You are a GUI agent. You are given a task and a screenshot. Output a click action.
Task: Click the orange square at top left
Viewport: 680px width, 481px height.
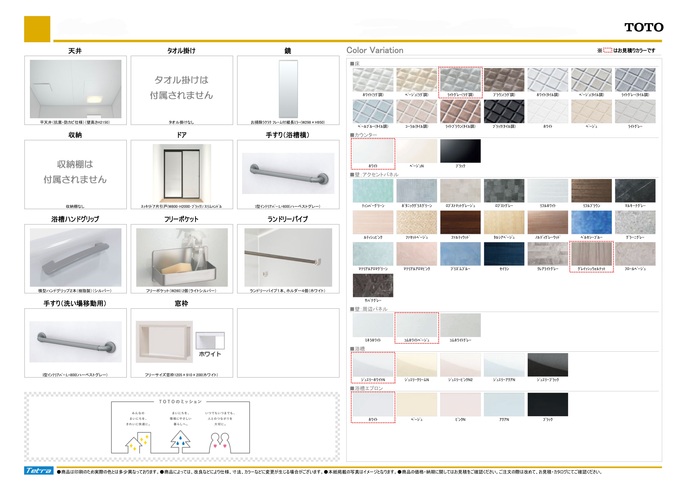(x=37, y=28)
